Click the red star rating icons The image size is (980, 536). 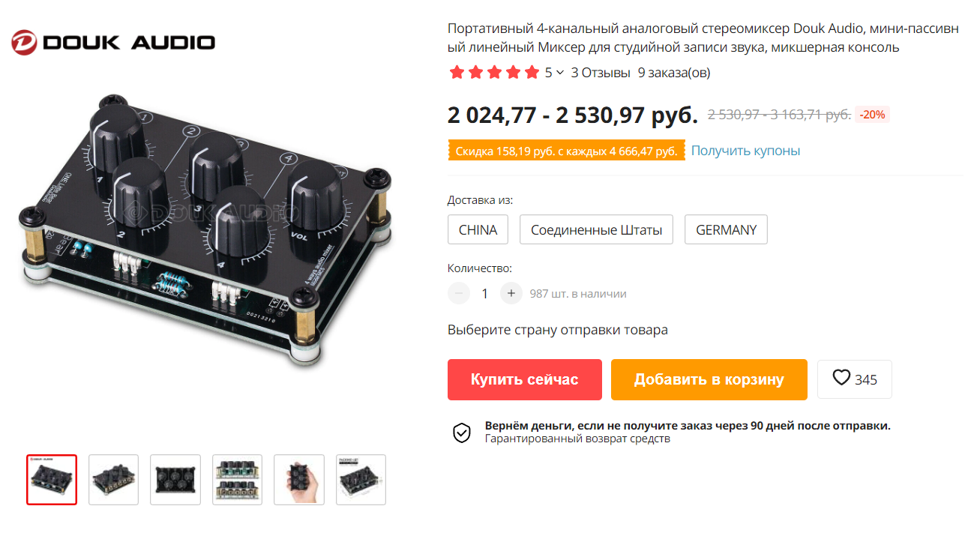494,73
